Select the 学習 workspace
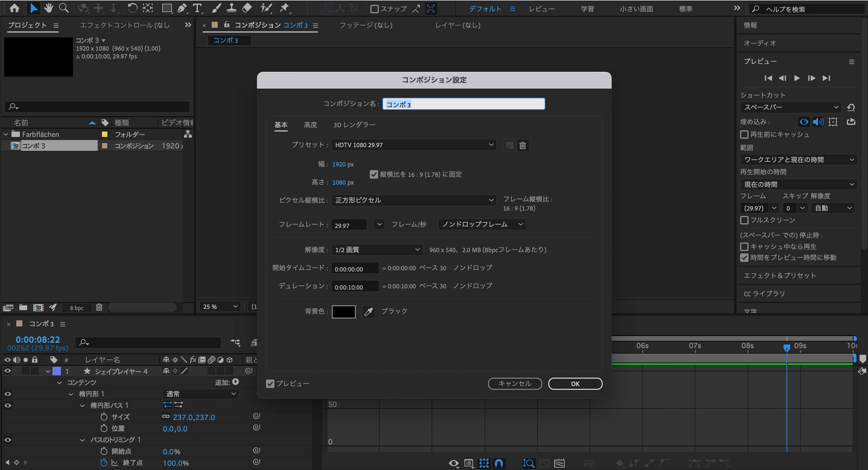868x470 pixels. [587, 9]
